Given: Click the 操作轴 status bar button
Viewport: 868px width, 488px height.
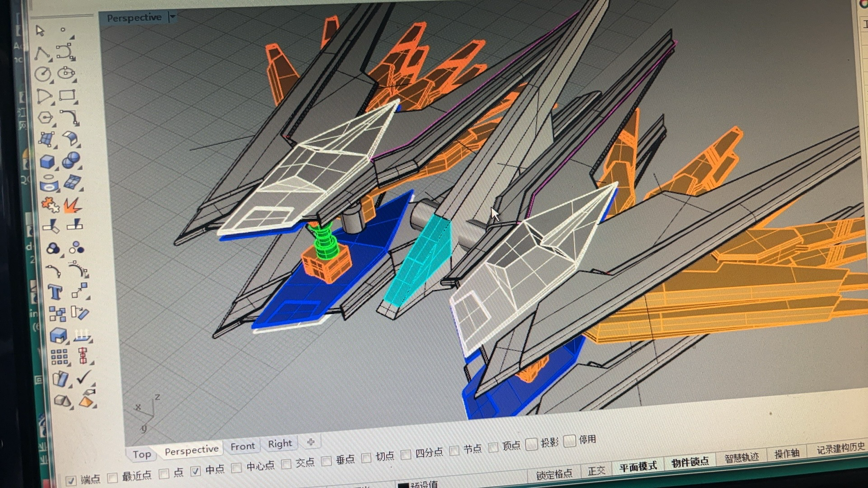Looking at the screenshot, I should click(787, 454).
